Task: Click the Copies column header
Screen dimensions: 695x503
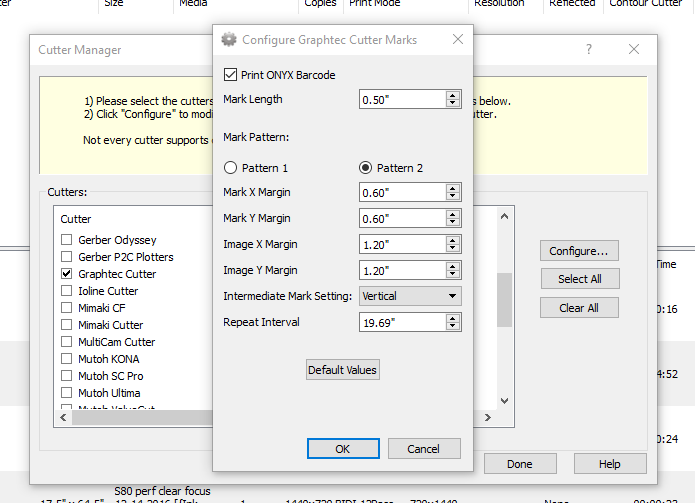Action: (320, 3)
